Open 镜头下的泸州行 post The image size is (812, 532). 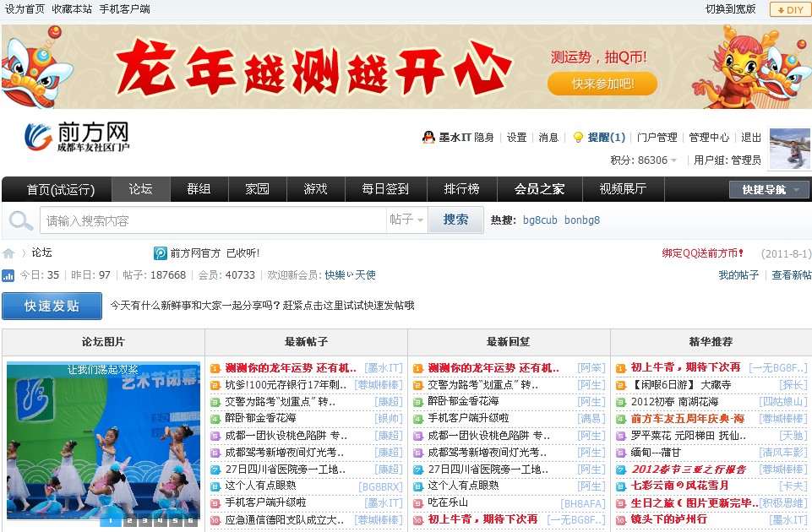[668, 519]
